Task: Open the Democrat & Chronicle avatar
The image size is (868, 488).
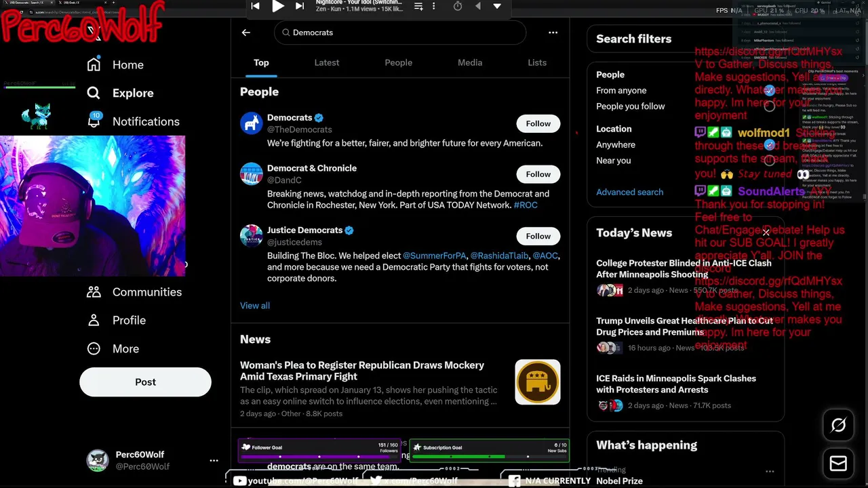Action: [251, 174]
